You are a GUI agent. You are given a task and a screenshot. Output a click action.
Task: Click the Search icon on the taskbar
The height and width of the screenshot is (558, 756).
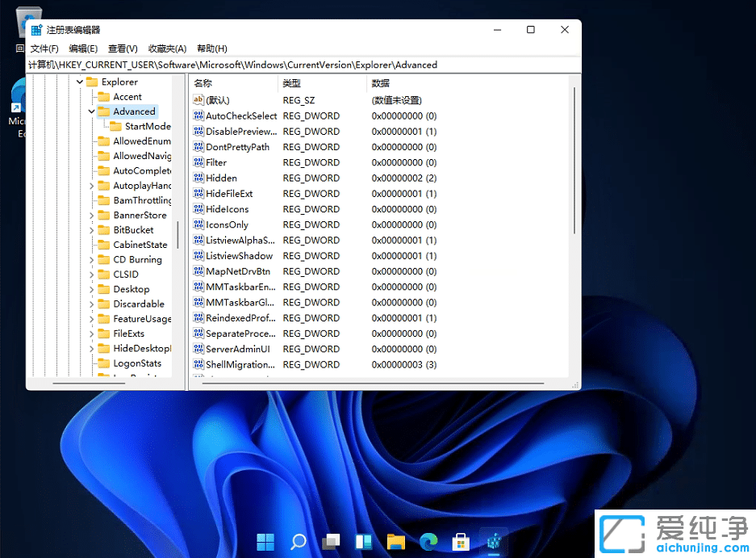tap(298, 542)
